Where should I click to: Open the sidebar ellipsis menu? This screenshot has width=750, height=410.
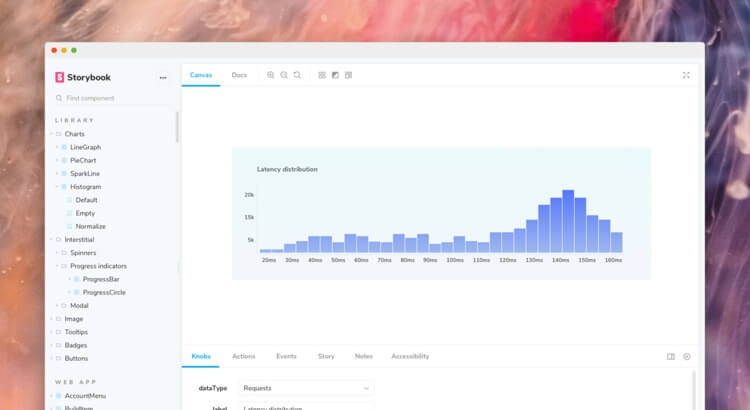point(163,78)
